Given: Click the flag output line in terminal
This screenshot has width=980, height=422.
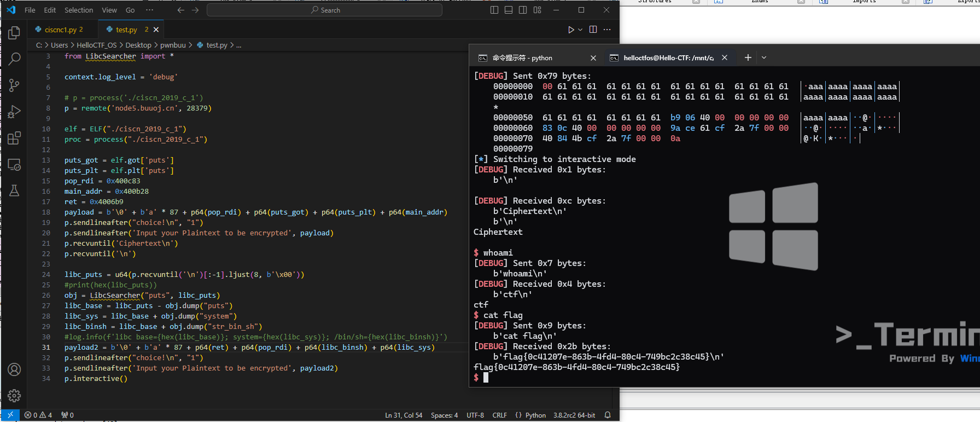Looking at the screenshot, I should click(x=576, y=367).
